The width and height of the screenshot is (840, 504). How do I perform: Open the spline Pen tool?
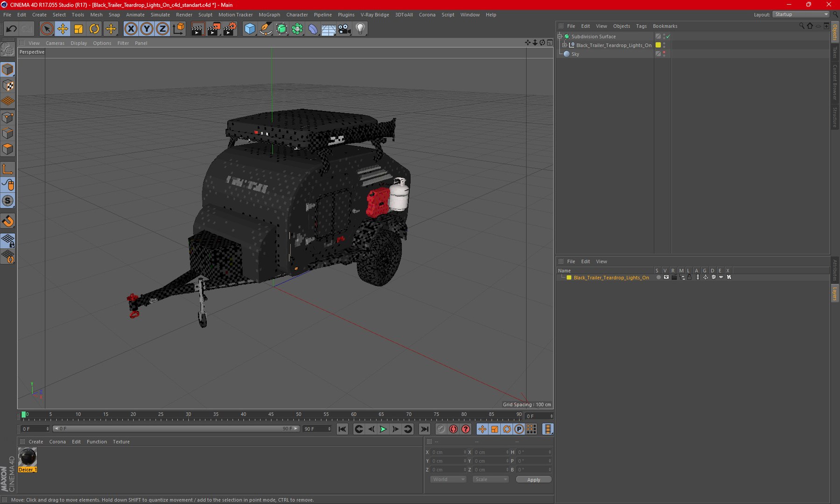coord(266,29)
